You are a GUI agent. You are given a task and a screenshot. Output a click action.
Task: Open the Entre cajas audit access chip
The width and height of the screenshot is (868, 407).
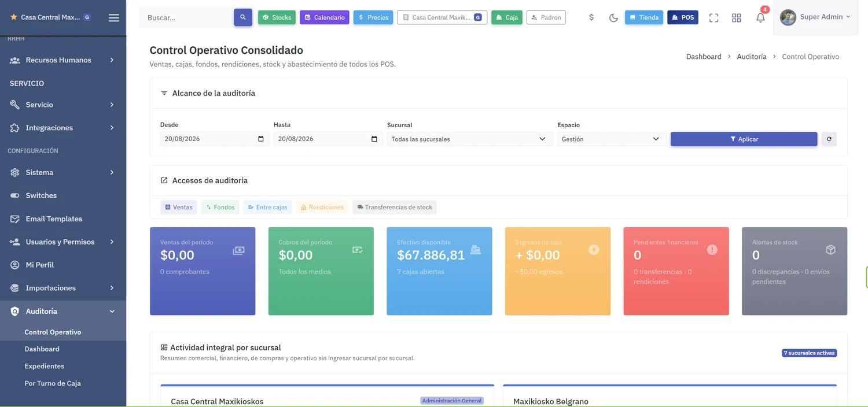(268, 207)
